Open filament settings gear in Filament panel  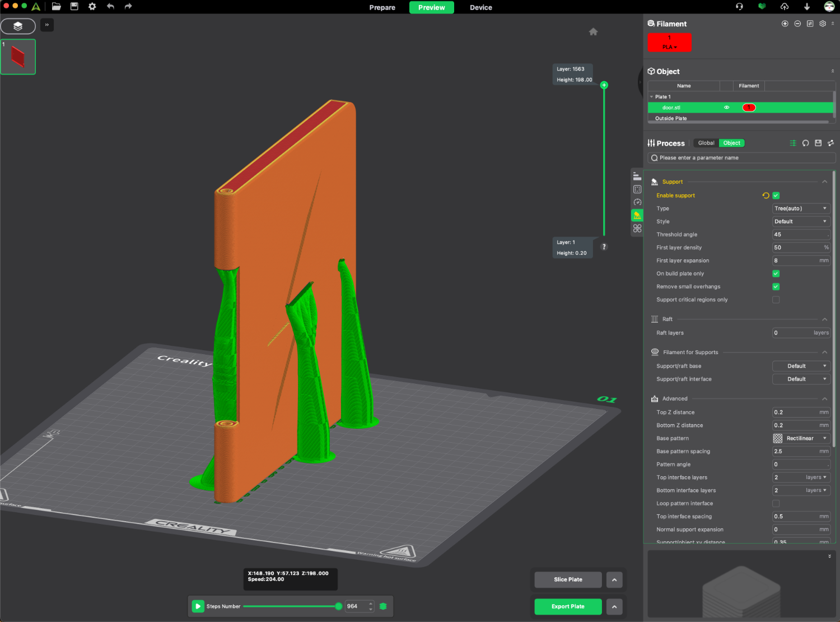tap(823, 24)
